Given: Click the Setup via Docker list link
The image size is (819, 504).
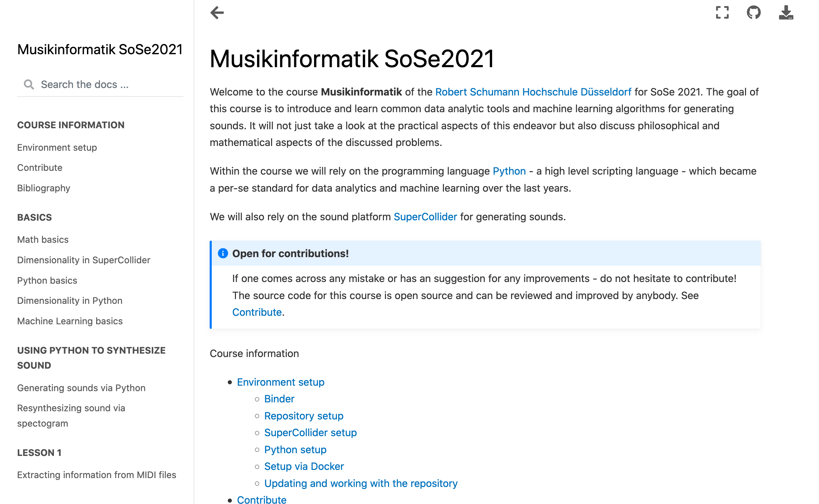Looking at the screenshot, I should (304, 466).
